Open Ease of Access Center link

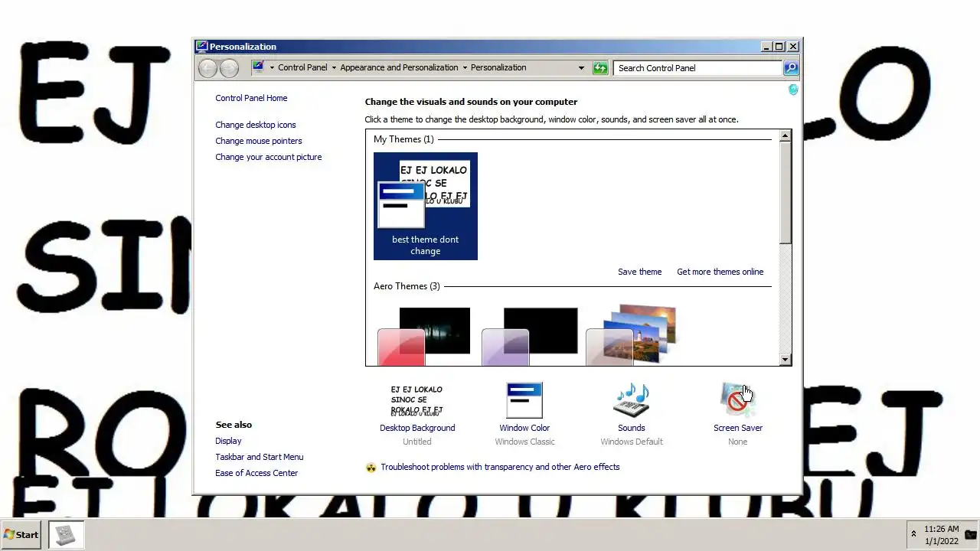[256, 473]
